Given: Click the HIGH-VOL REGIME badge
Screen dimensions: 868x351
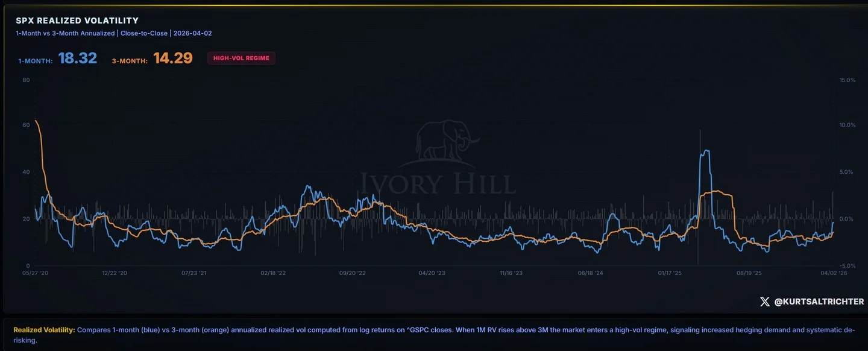Looking at the screenshot, I should click(241, 58).
